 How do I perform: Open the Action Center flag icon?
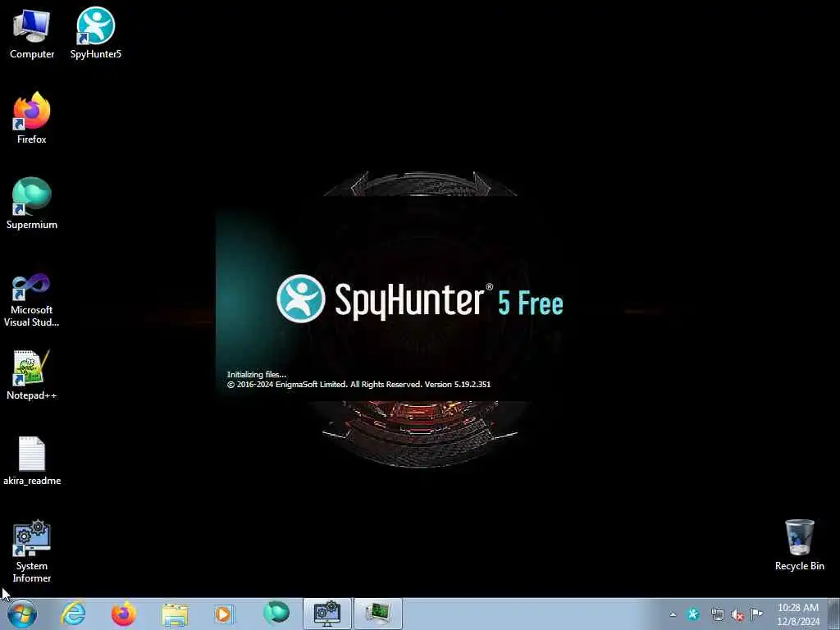757,614
